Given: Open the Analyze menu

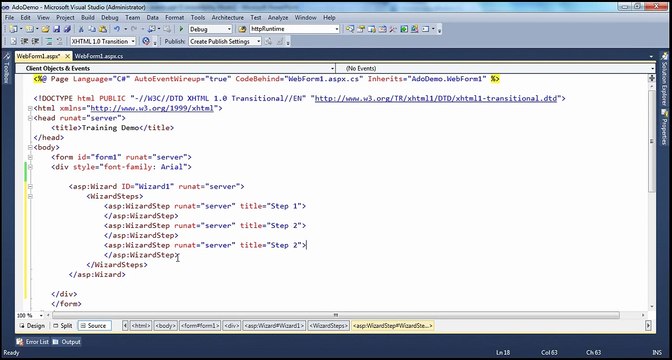Looking at the screenshot, I should (278, 18).
